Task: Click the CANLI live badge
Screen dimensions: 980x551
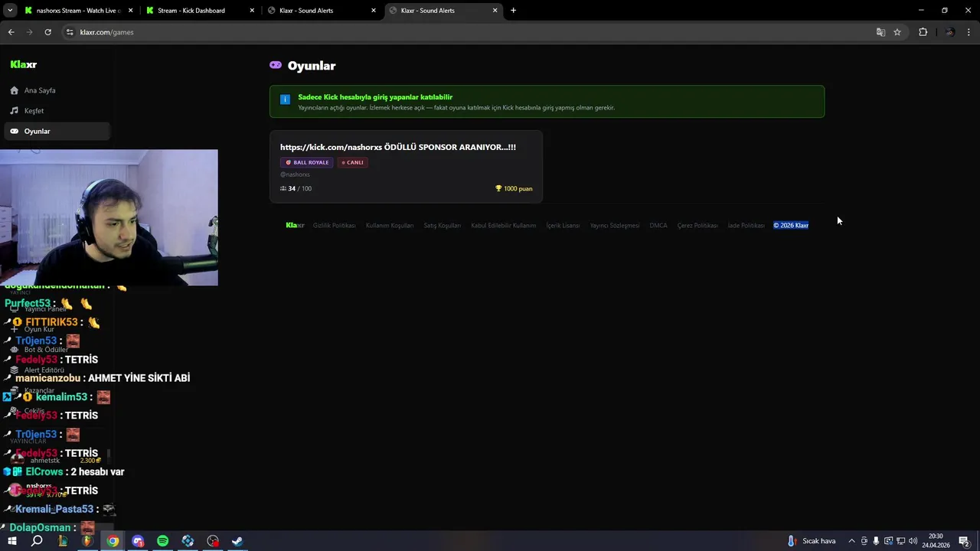Action: point(353,162)
